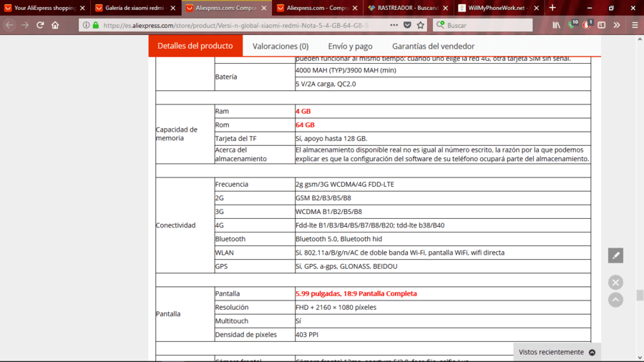644x362 pixels.
Task: Click the address bar URL field
Action: click(238, 25)
